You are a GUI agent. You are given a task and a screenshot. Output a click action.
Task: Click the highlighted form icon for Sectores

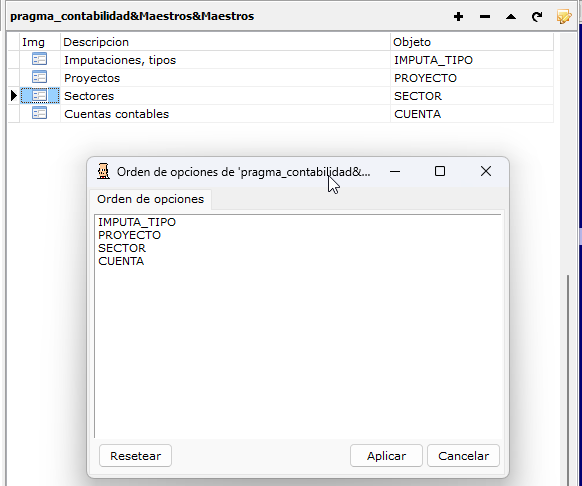pyautogui.click(x=39, y=95)
